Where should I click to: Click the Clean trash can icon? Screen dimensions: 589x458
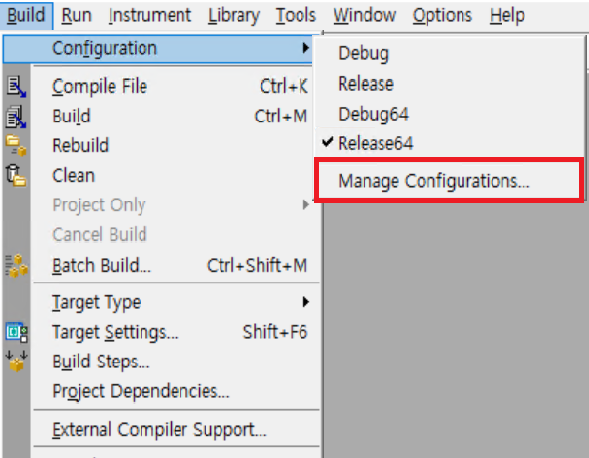pos(16,175)
